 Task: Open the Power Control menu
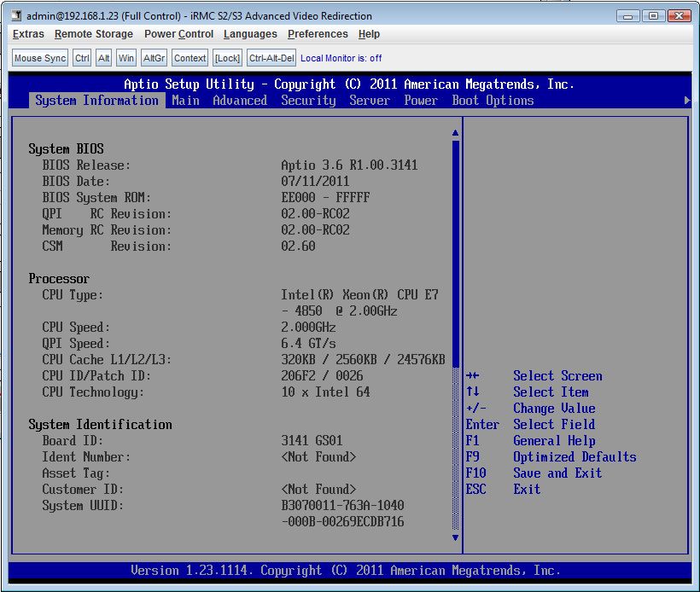[178, 34]
